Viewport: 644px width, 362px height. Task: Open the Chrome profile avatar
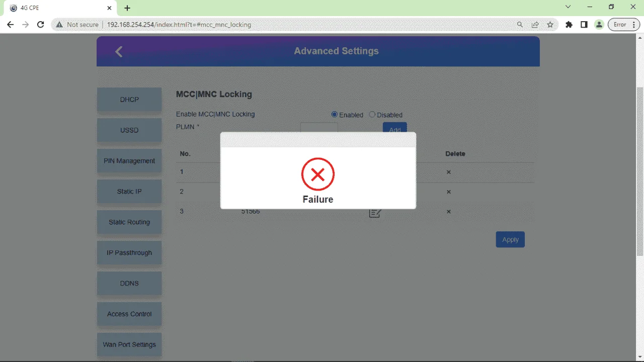coord(599,24)
